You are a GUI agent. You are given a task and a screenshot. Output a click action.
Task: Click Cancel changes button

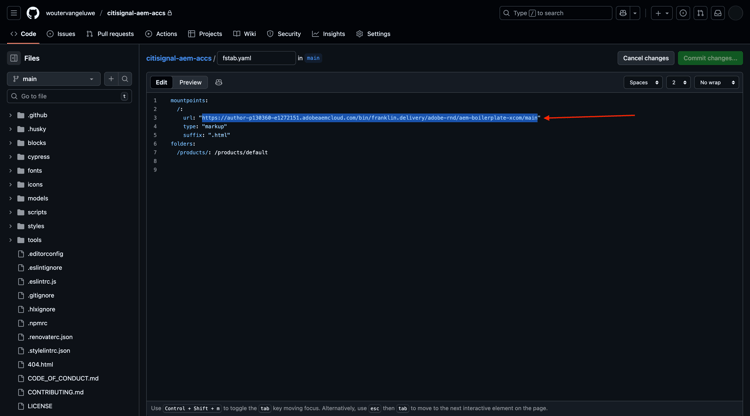(x=646, y=58)
